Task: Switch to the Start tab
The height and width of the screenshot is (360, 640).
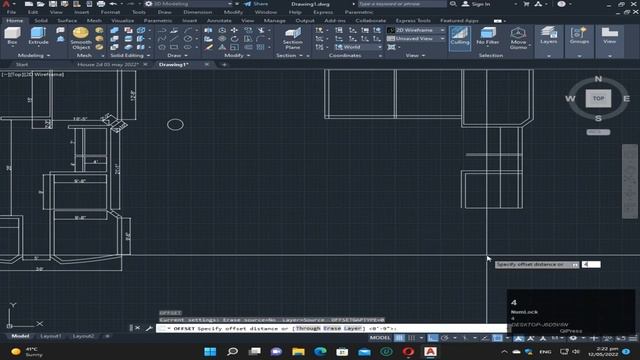Action: pos(22,64)
